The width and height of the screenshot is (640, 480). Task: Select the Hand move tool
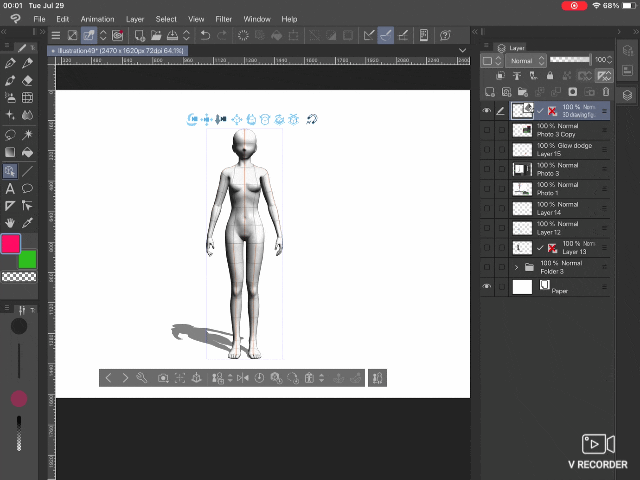10,223
